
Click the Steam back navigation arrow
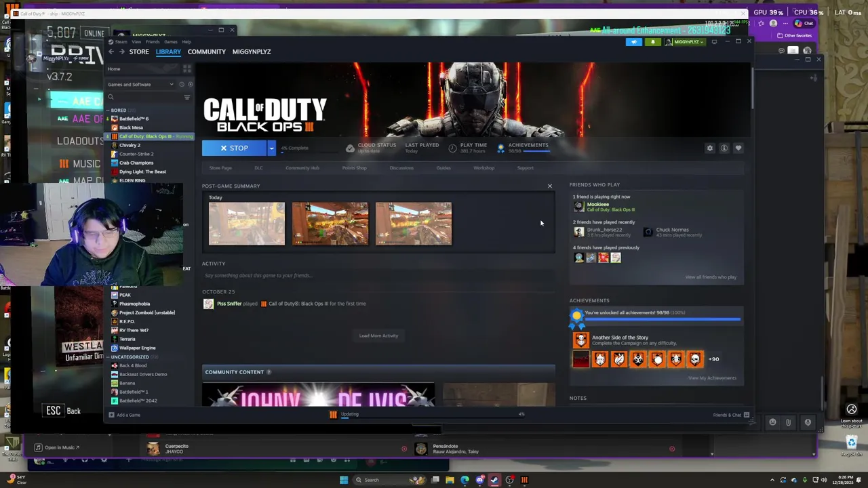coord(112,52)
